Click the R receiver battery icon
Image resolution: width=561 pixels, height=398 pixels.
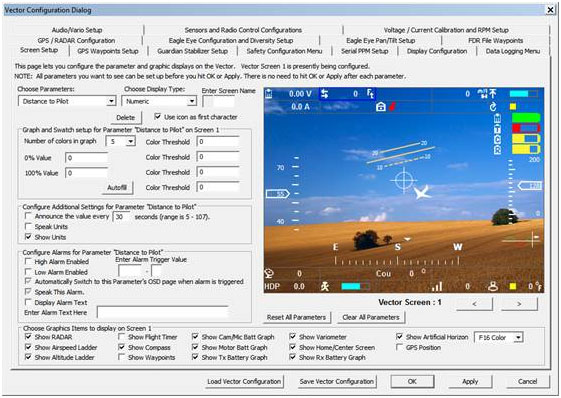tap(497, 150)
